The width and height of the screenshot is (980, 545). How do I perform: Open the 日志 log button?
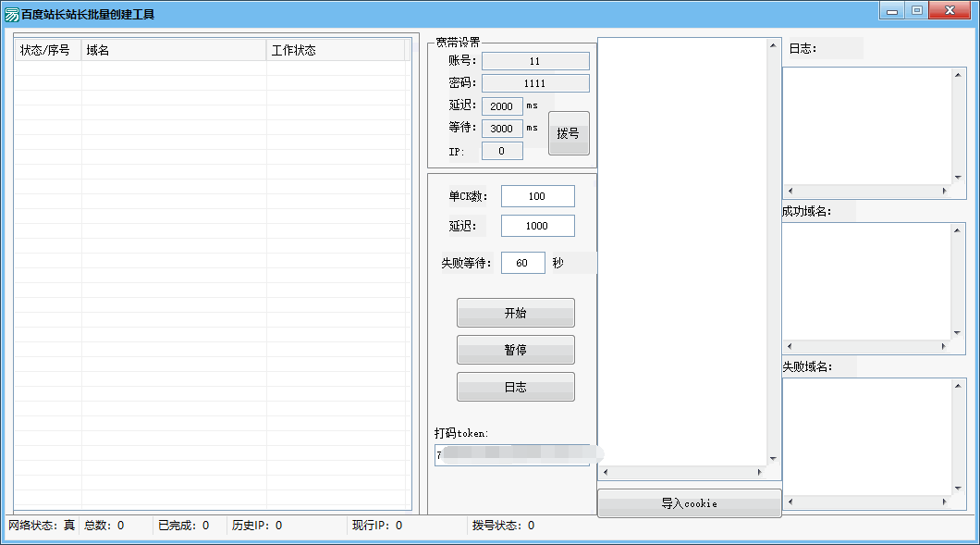(516, 388)
